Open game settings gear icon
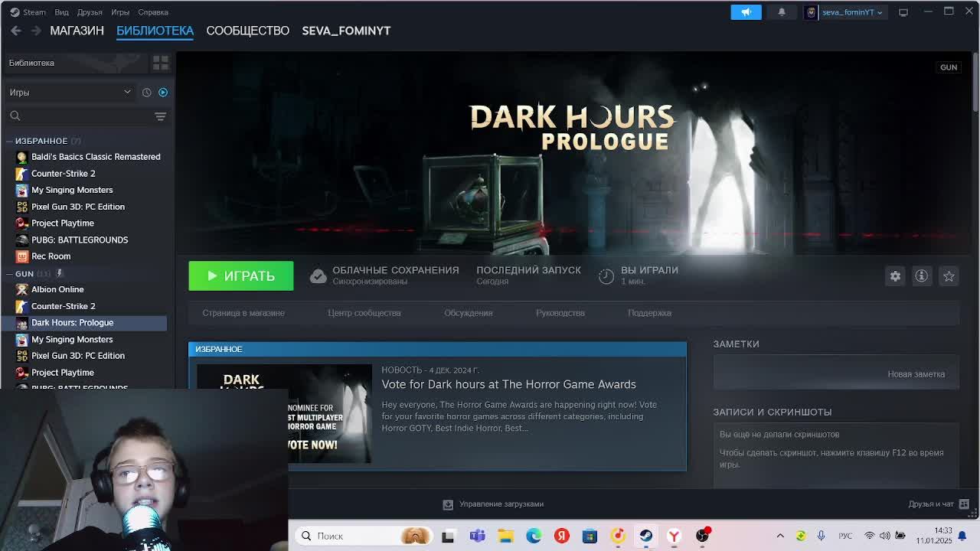980x551 pixels. (895, 276)
